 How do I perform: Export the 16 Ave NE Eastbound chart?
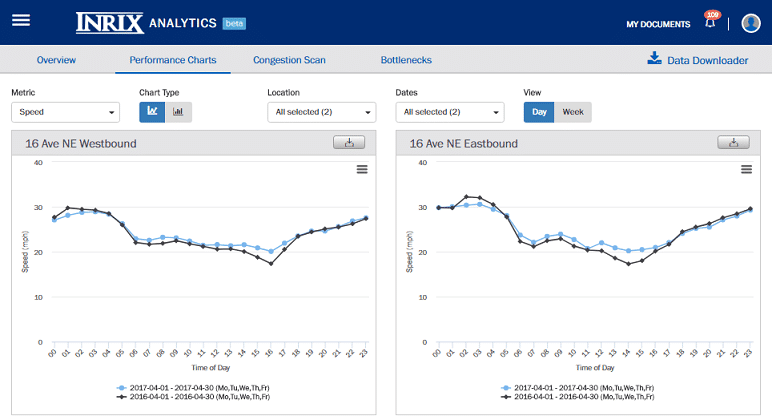pos(733,143)
